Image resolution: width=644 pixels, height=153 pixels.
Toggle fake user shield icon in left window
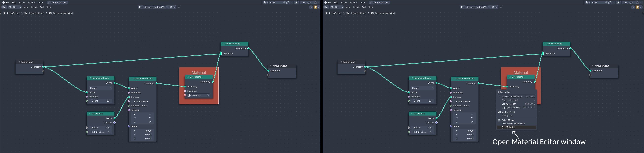coord(167,7)
